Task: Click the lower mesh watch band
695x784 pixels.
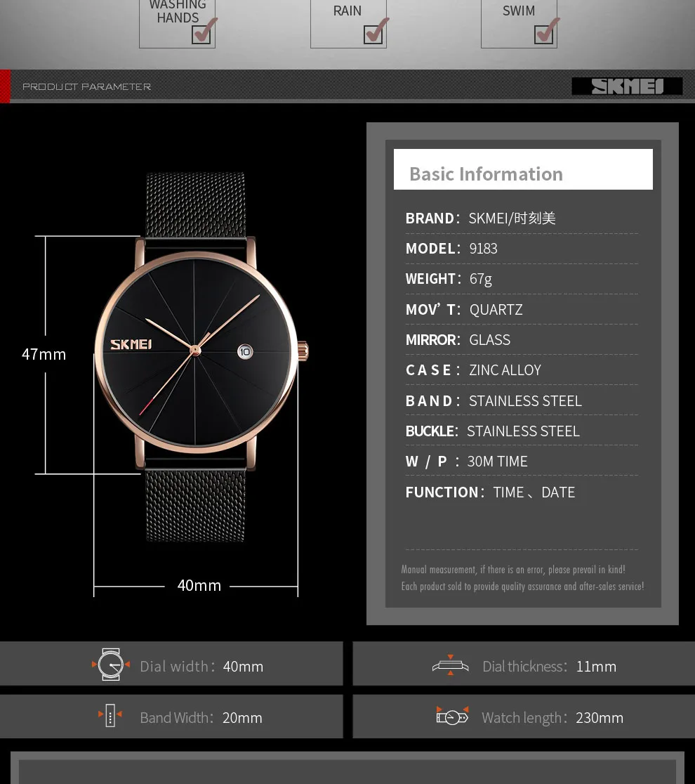Action: 195,506
